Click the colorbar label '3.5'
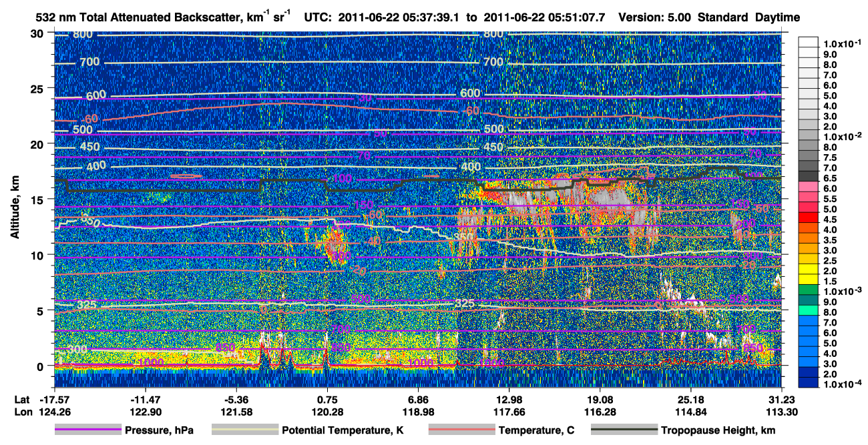Viewport: 868px width, 445px height. 830,240
